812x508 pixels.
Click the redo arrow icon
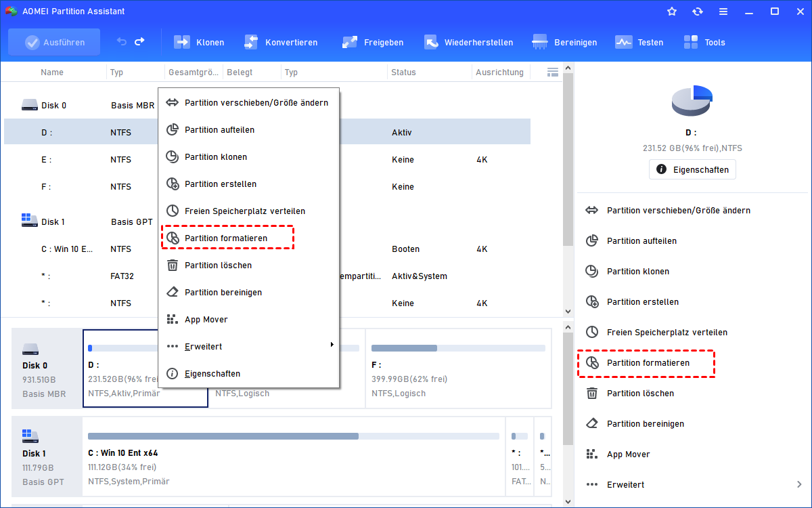(x=139, y=42)
